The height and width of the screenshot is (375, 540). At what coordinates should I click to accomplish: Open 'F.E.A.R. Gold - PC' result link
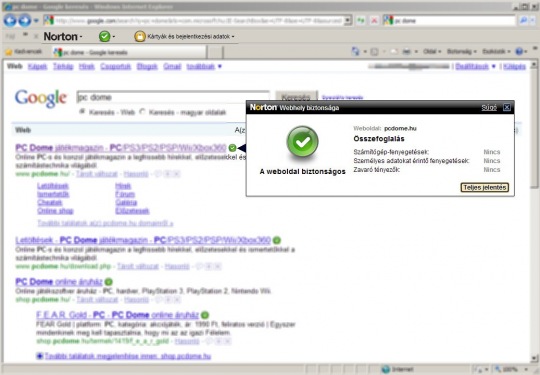117,315
